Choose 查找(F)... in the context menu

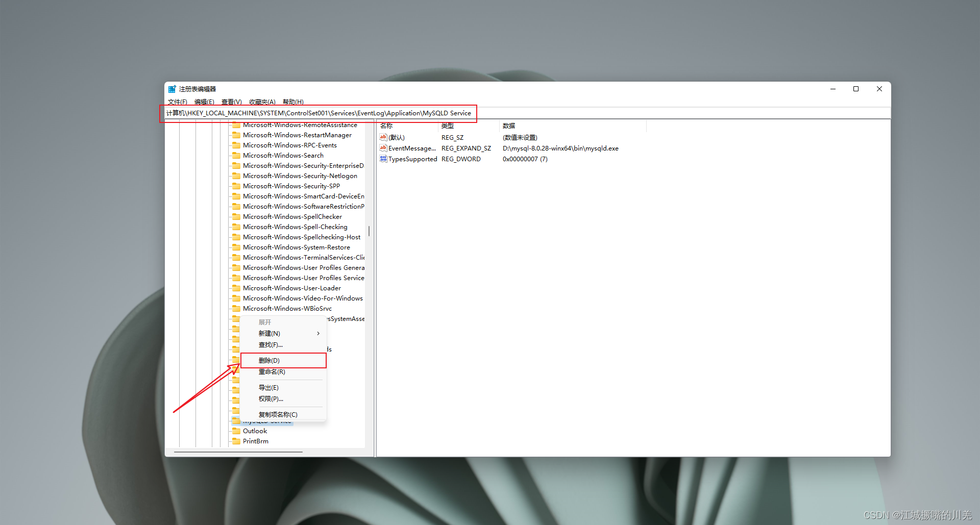(283, 345)
